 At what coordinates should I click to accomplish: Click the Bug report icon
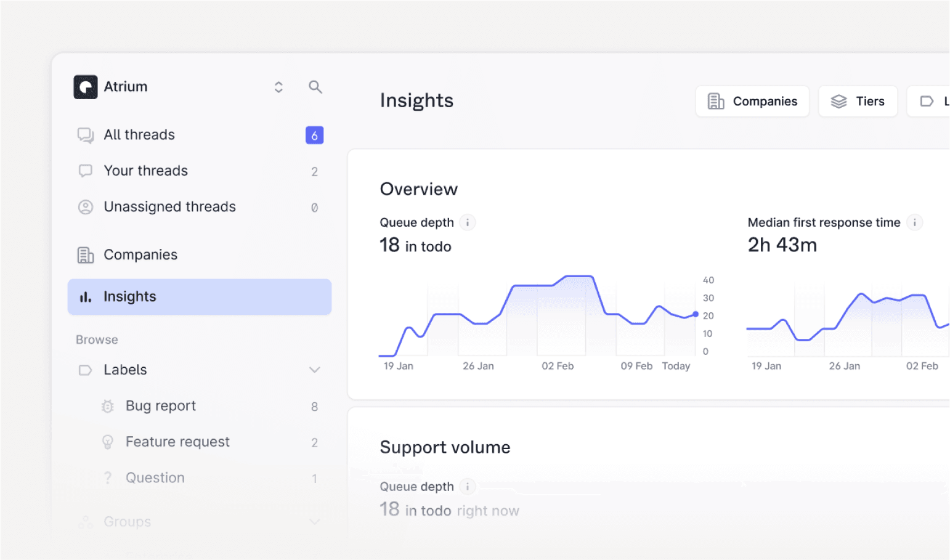click(108, 406)
